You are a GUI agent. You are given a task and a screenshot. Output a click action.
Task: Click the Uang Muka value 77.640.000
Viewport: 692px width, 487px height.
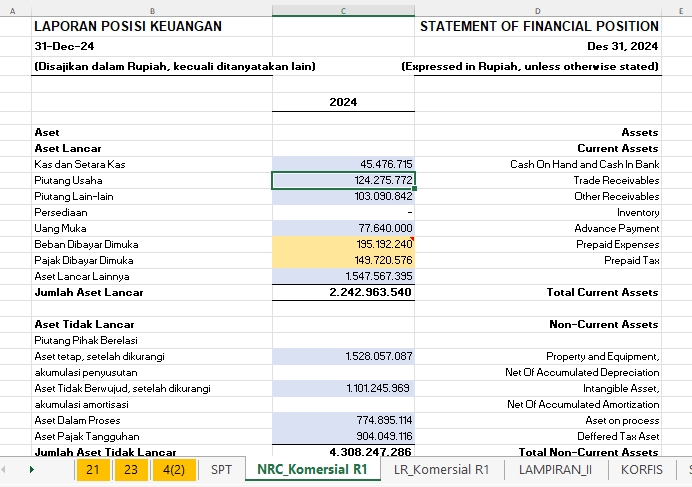(343, 228)
